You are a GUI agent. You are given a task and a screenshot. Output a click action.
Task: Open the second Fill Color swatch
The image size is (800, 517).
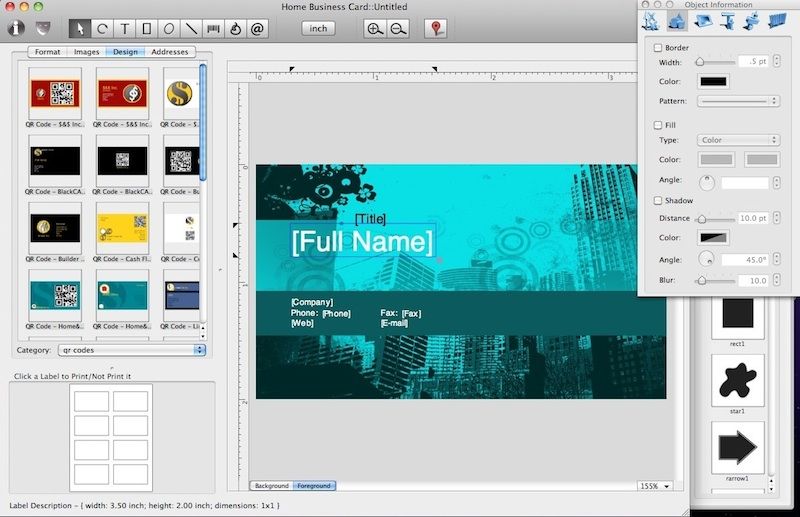pyautogui.click(x=762, y=160)
